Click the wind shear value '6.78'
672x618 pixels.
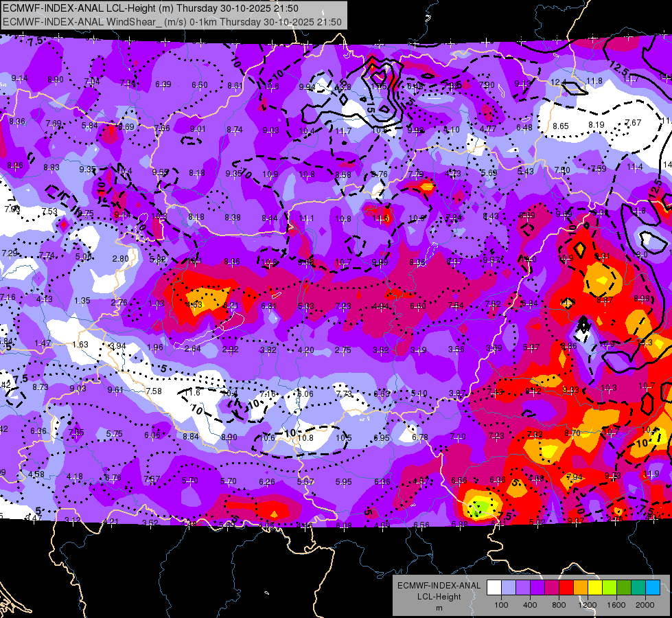pyautogui.click(x=420, y=437)
